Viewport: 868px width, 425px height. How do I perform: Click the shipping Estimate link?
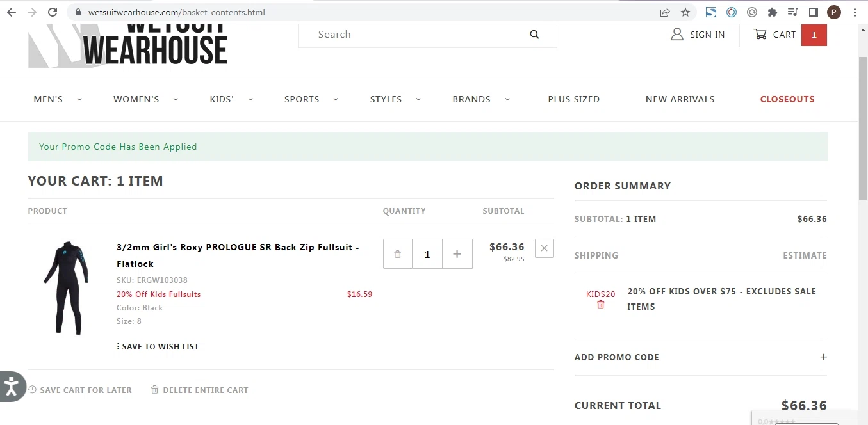pos(805,255)
